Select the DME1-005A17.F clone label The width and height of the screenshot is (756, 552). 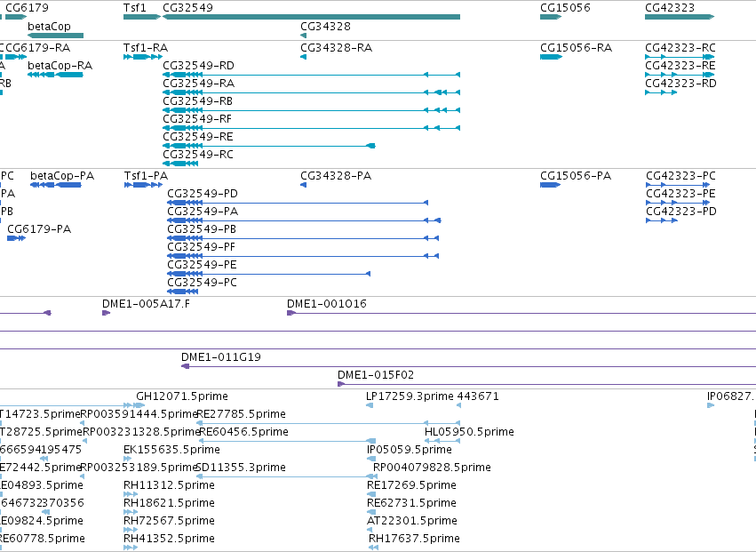146,304
